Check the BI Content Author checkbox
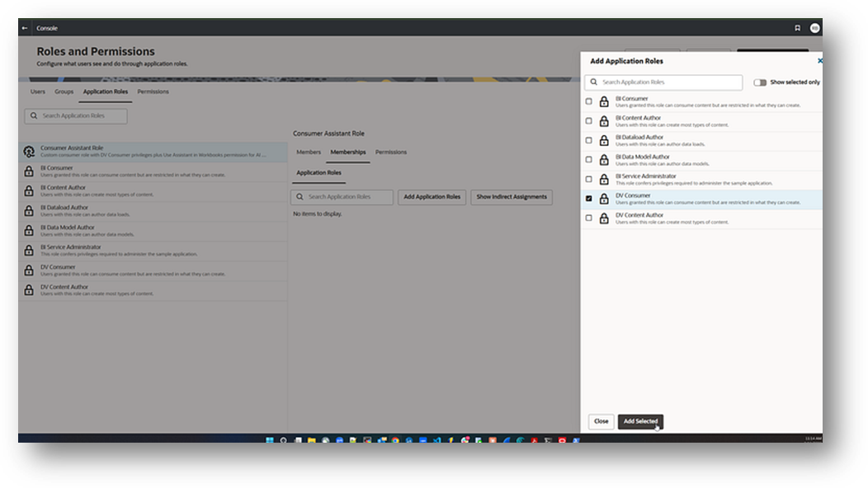Viewport: 868px width, 488px height. coord(588,120)
